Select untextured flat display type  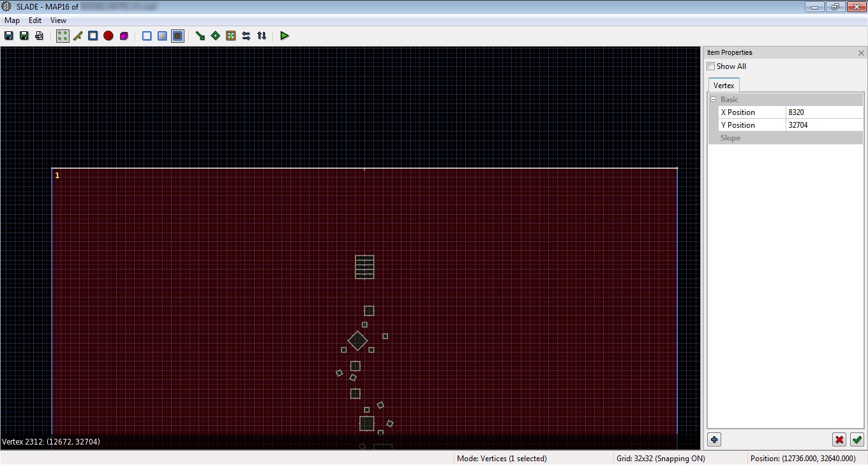tap(162, 36)
